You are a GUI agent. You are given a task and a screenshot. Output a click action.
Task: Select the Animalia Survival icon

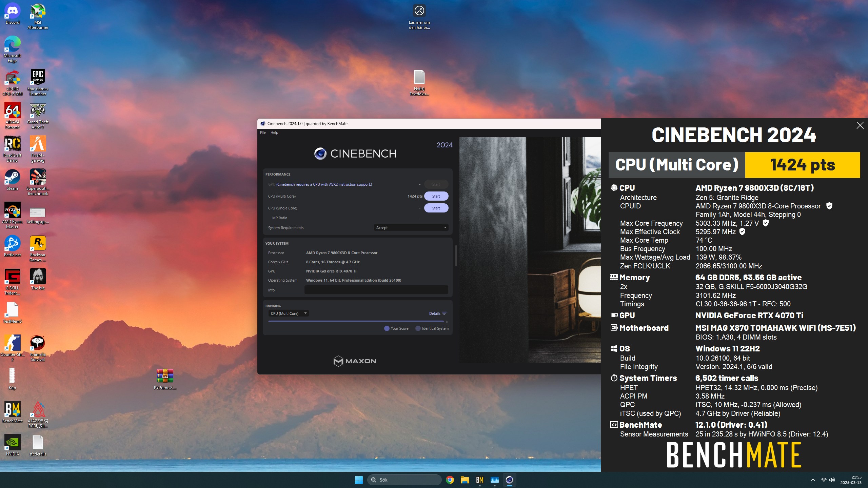(38, 348)
